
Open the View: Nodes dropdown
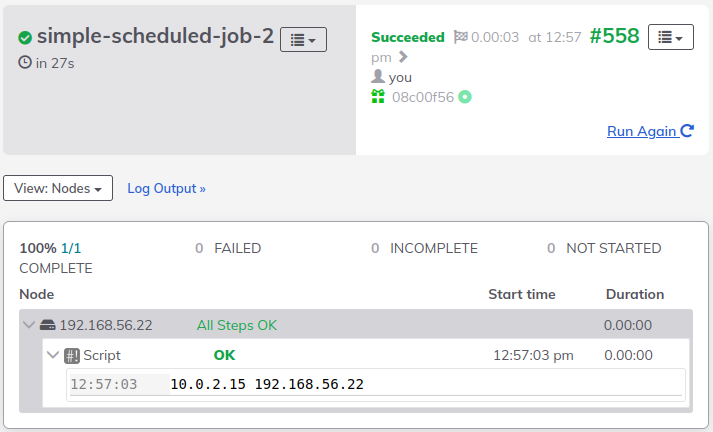click(58, 188)
